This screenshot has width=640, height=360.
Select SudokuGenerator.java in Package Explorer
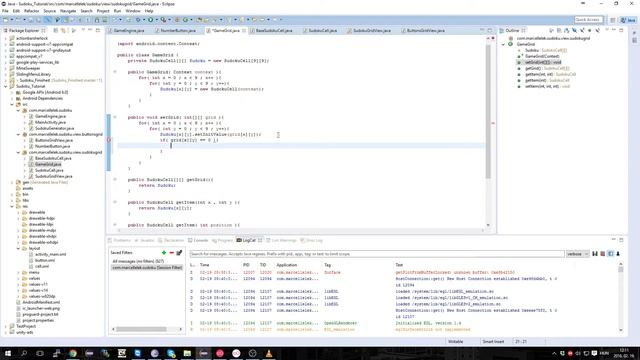coord(54,128)
